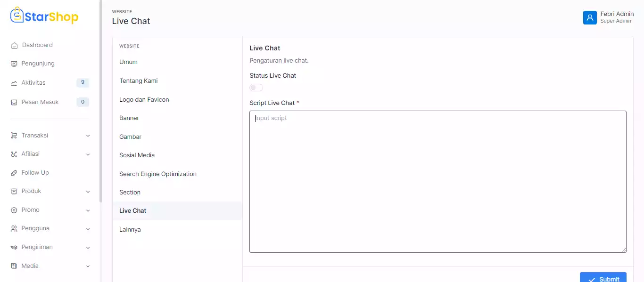This screenshot has width=644, height=282.
Task: Click the Pesan Masuk inbox icon
Action: 14,103
